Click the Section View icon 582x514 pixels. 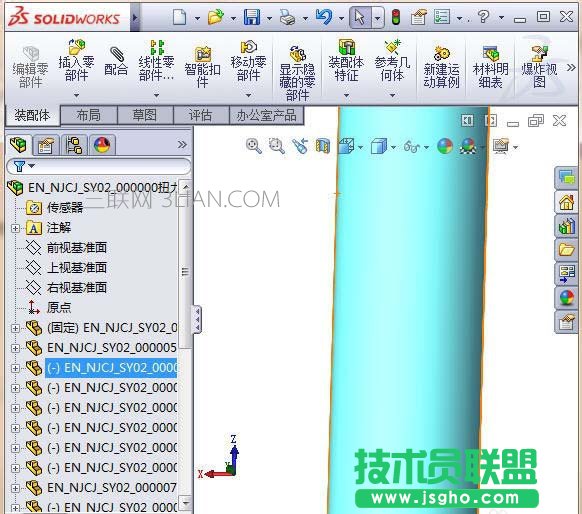pyautogui.click(x=323, y=146)
